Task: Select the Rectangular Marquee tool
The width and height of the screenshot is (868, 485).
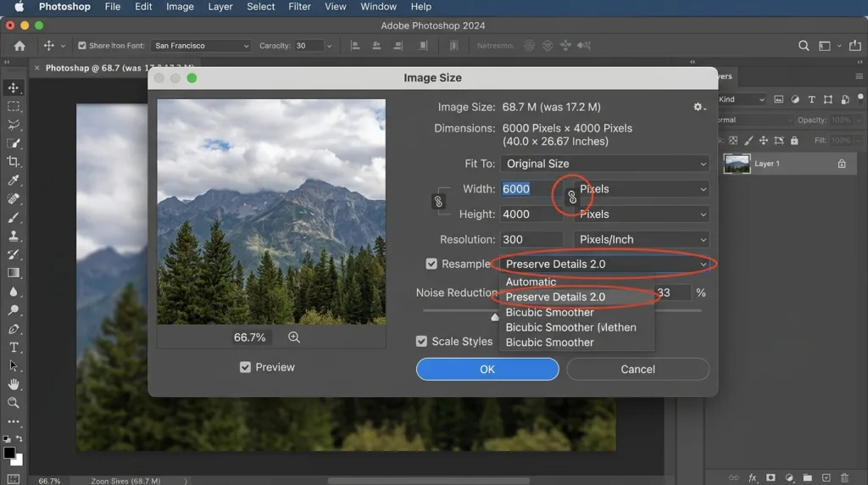Action: click(14, 106)
